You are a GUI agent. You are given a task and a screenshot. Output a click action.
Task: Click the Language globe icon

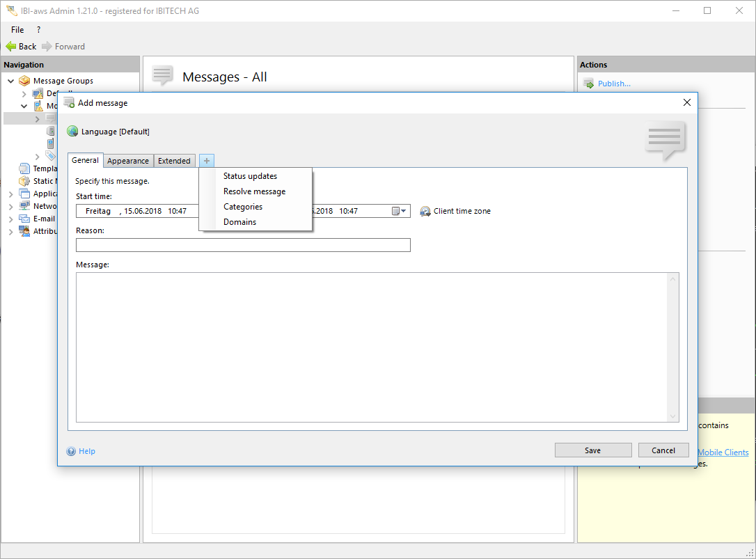coord(72,132)
